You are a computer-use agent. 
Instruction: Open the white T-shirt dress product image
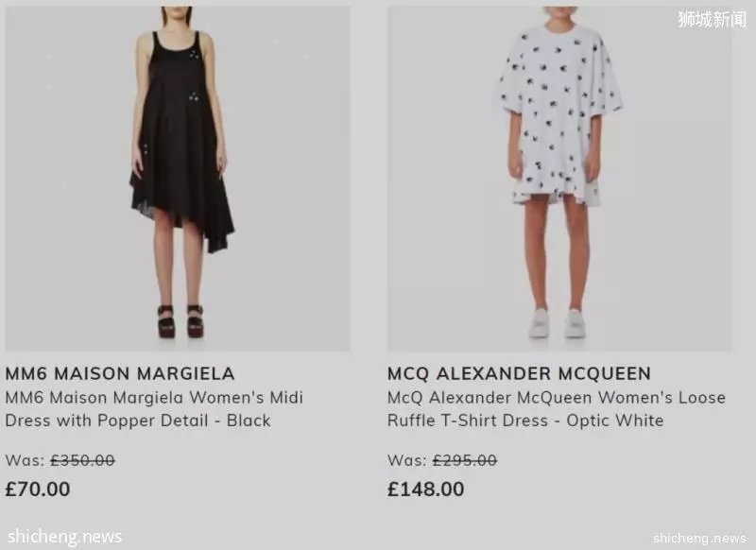coord(559,179)
